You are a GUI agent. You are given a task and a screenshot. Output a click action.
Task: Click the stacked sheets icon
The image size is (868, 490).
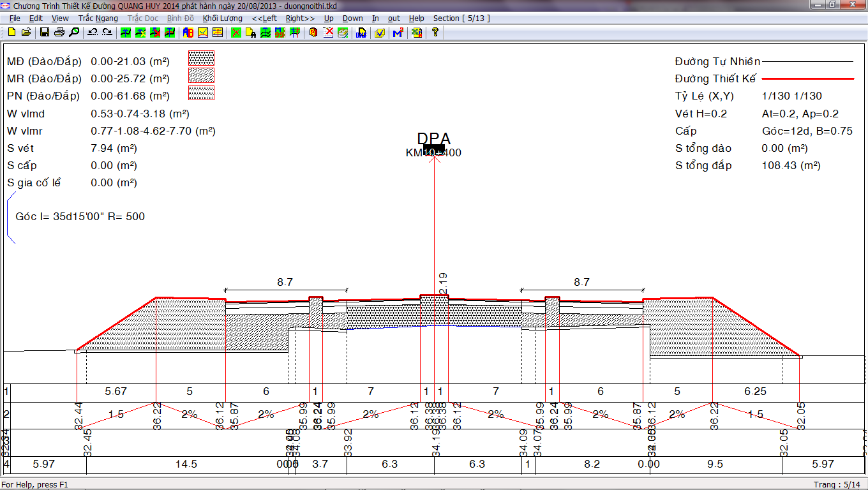coord(343,32)
